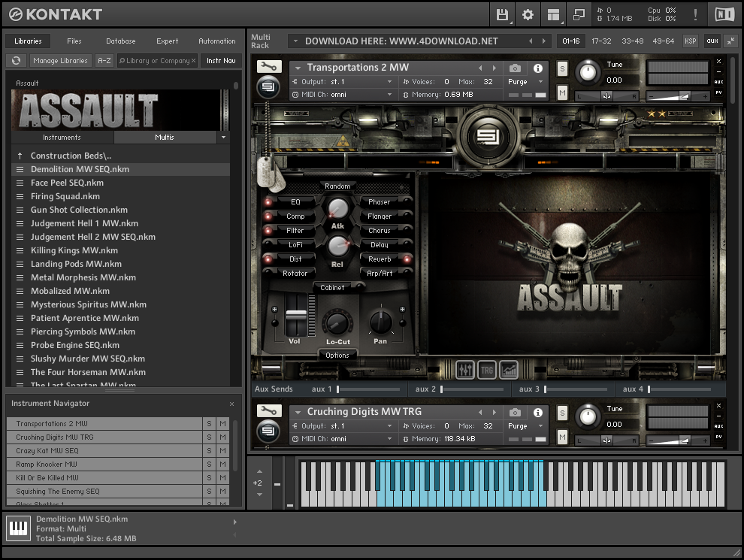This screenshot has height=560, width=744.
Task: Open the multi name dropdown arrow
Action: (x=295, y=41)
